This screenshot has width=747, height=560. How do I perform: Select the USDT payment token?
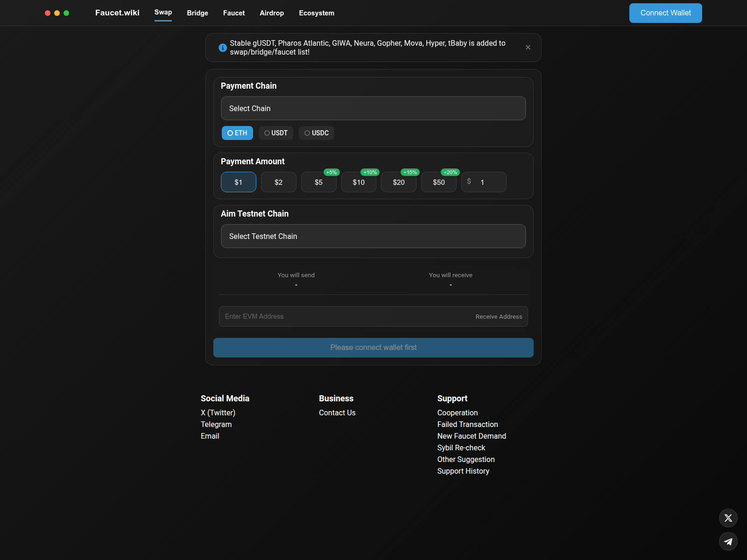[x=276, y=133]
